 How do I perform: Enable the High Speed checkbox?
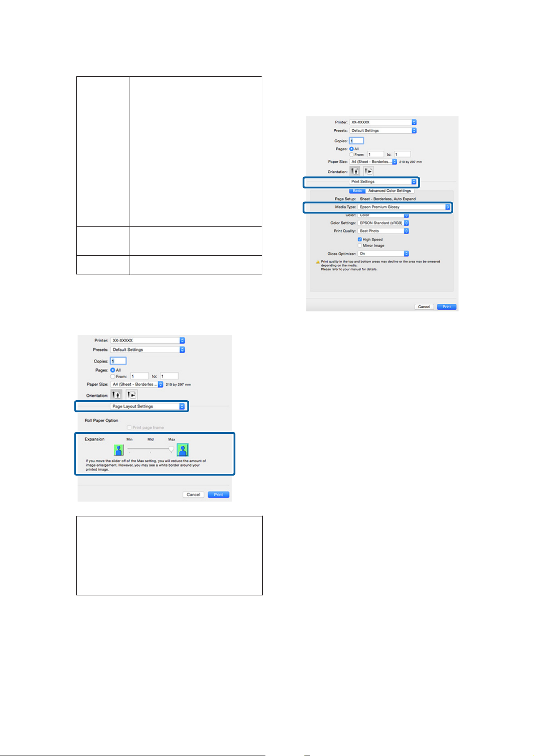(x=360, y=240)
